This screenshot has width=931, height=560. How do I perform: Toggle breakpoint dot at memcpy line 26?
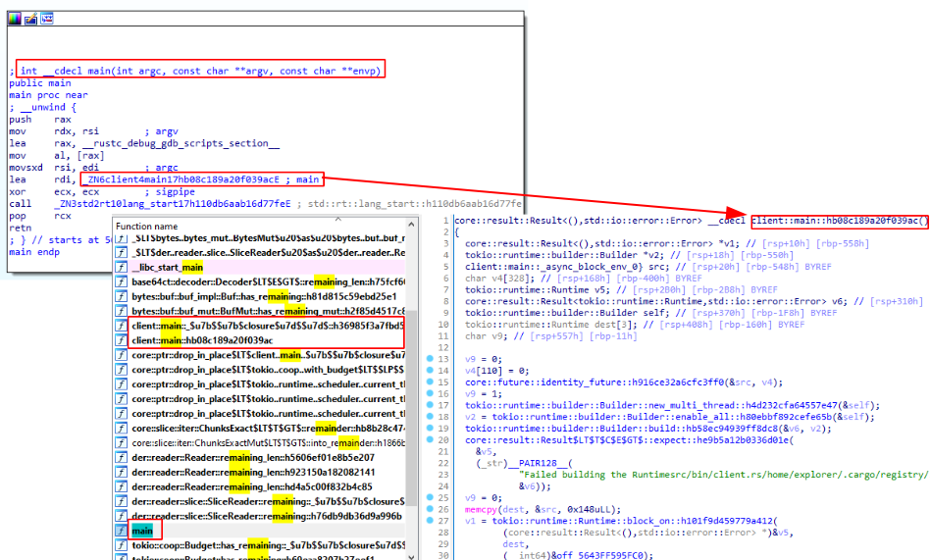tap(431, 510)
